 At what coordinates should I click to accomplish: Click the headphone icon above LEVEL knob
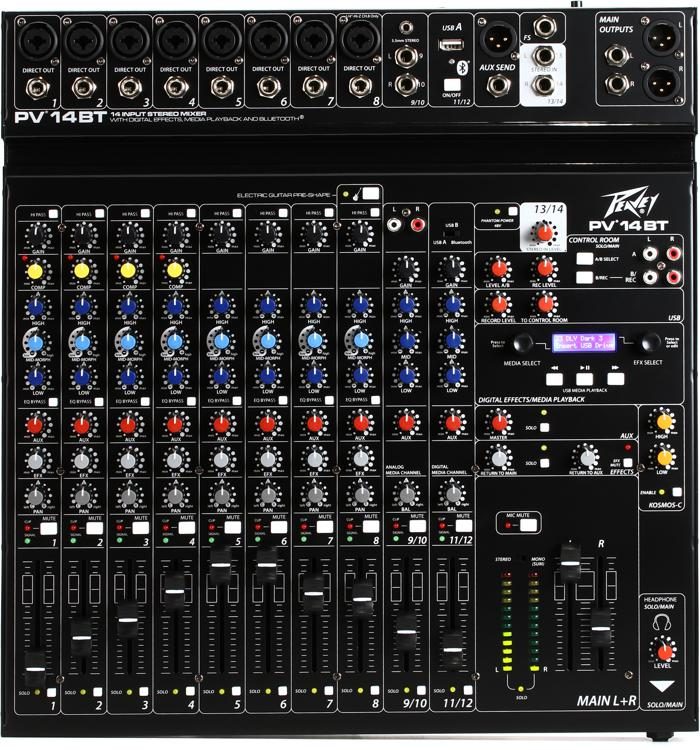(662, 622)
